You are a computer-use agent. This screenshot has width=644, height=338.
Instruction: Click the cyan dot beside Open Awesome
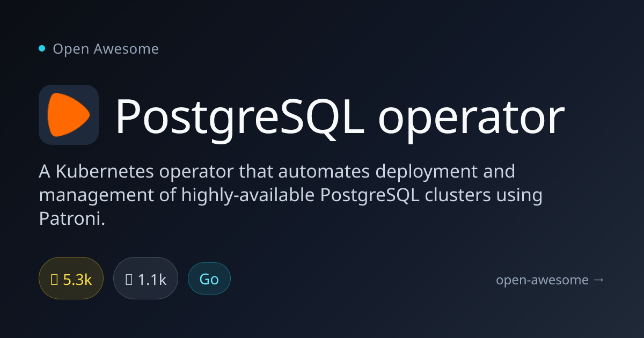42,49
